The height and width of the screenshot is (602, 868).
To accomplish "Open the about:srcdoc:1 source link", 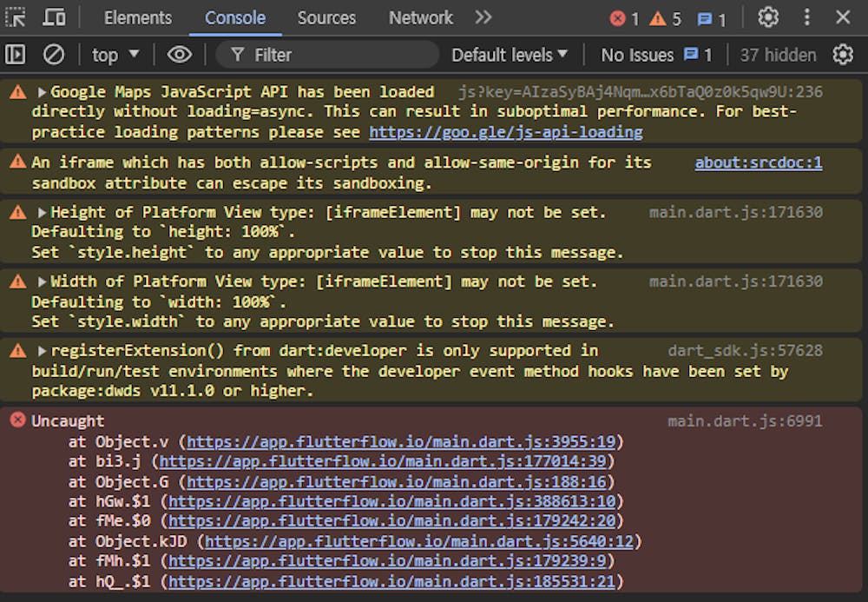I will click(758, 162).
